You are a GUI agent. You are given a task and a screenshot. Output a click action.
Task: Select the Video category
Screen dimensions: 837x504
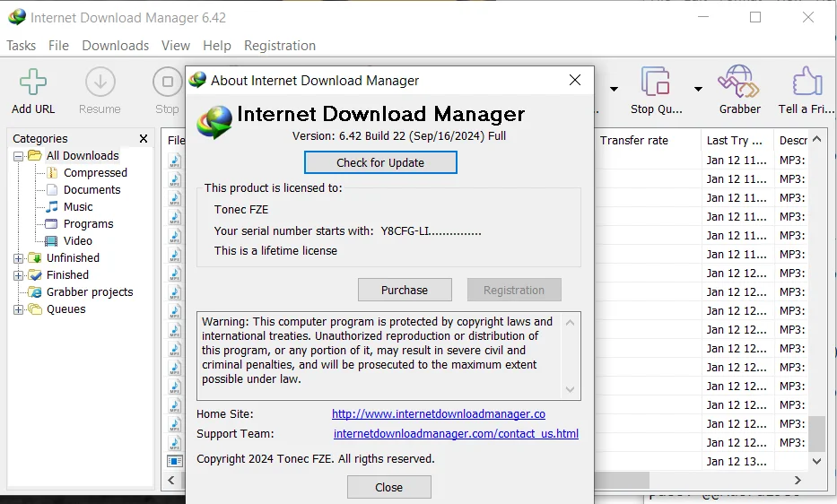point(77,241)
